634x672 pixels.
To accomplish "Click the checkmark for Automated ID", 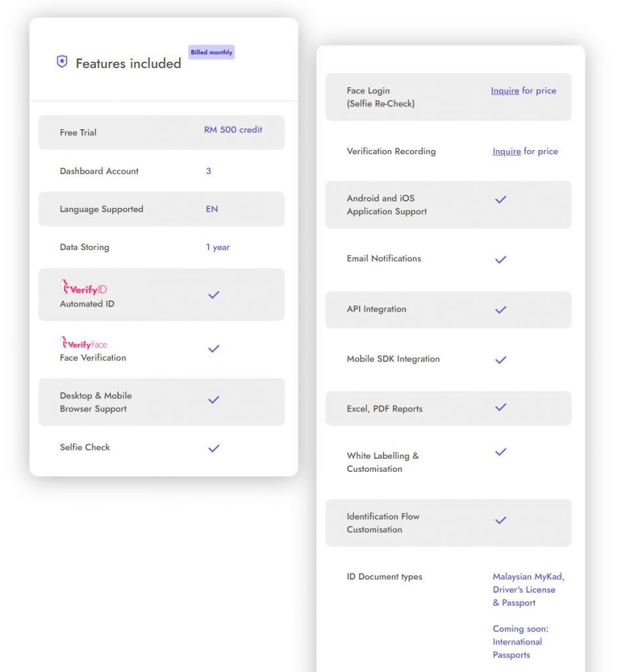I will click(213, 295).
